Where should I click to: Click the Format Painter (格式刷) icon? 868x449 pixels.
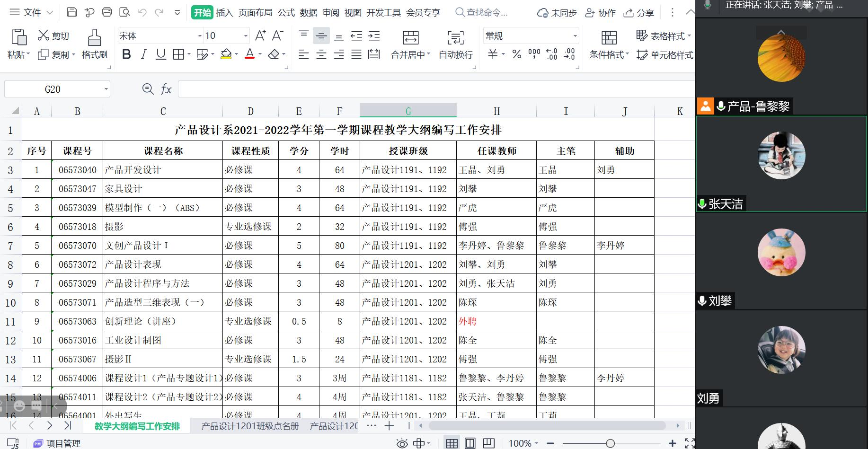click(94, 37)
